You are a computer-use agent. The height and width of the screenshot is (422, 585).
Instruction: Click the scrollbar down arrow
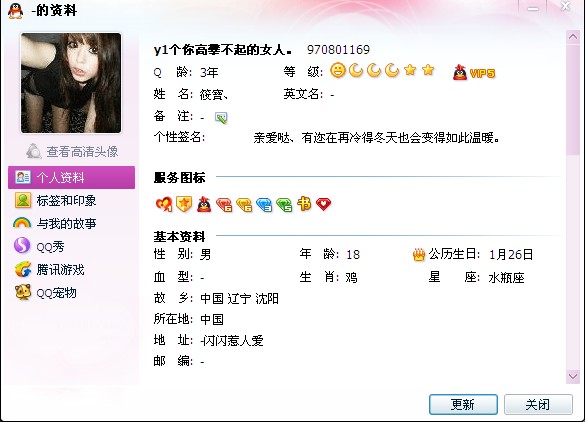573,376
